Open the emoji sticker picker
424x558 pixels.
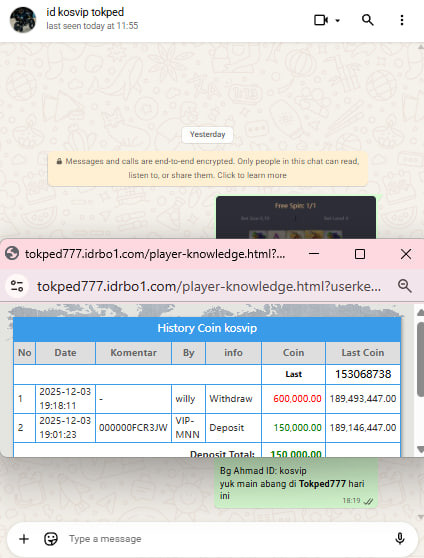pos(51,539)
